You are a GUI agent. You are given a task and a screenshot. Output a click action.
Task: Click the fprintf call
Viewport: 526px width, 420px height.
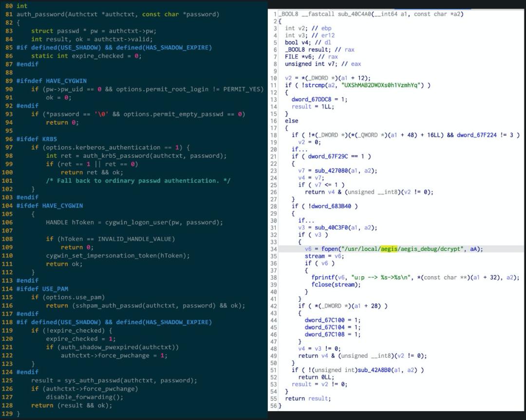click(323, 277)
